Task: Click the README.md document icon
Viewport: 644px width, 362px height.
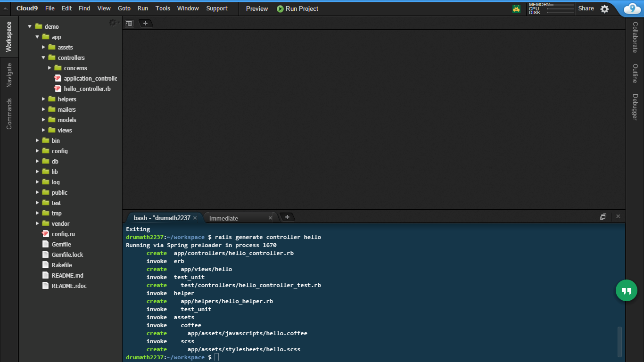Action: pos(45,275)
